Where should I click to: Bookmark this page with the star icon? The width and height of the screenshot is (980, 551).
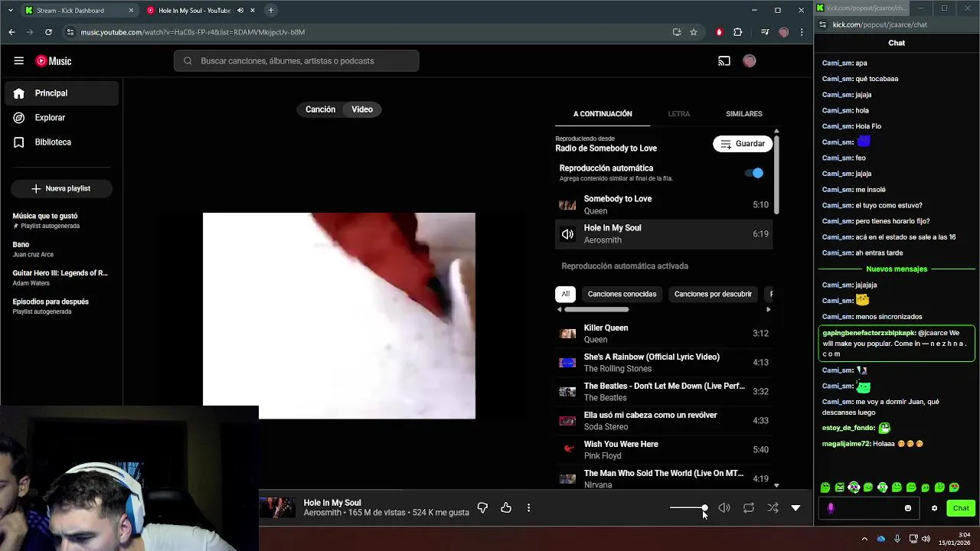(x=694, y=32)
